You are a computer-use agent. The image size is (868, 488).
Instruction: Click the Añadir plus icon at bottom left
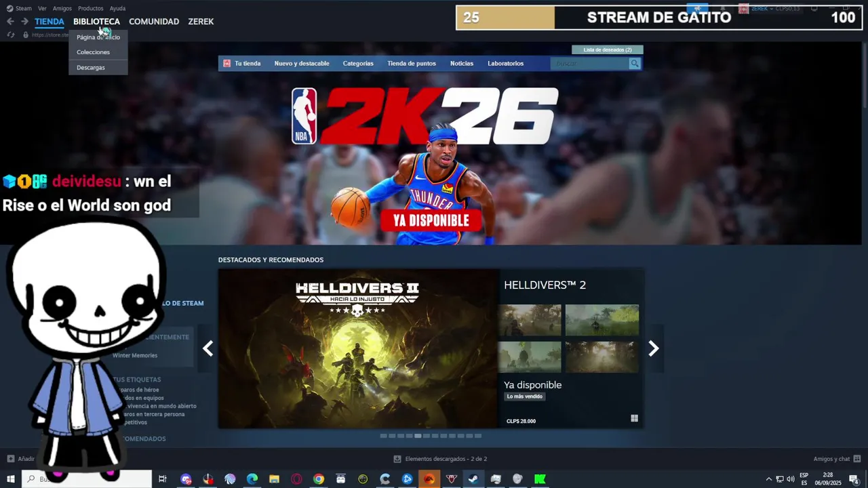point(10,459)
